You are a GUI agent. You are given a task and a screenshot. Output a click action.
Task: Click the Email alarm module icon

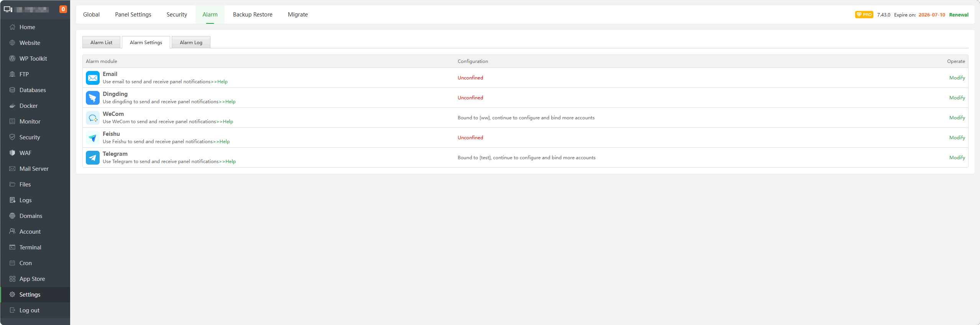point(92,78)
